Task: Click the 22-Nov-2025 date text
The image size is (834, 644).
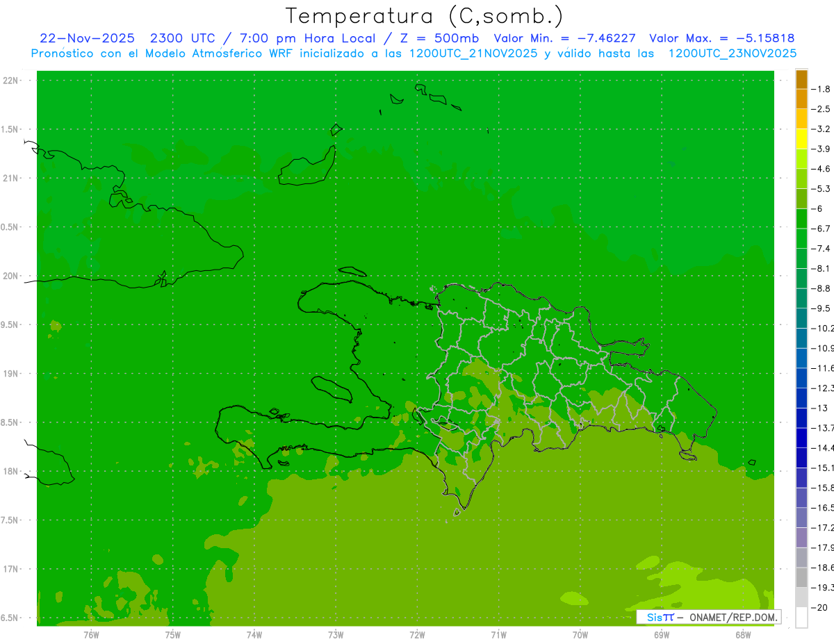Action: tap(87, 38)
